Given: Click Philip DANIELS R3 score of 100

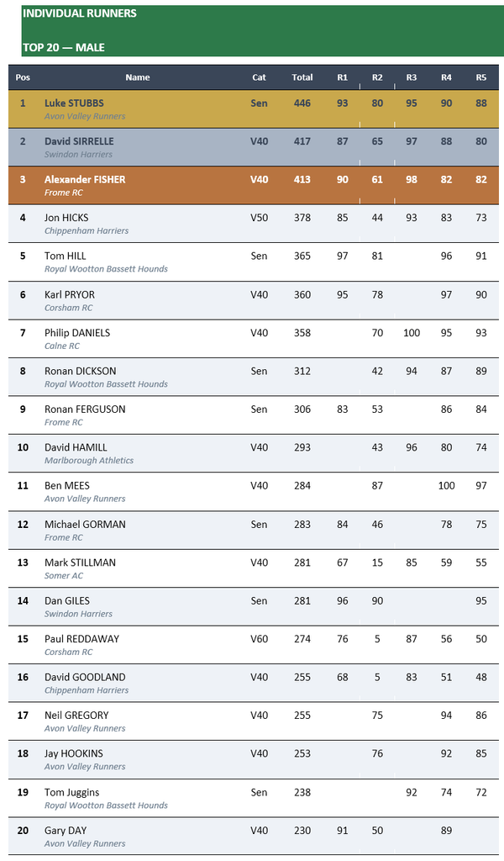Looking at the screenshot, I should click(x=412, y=333).
